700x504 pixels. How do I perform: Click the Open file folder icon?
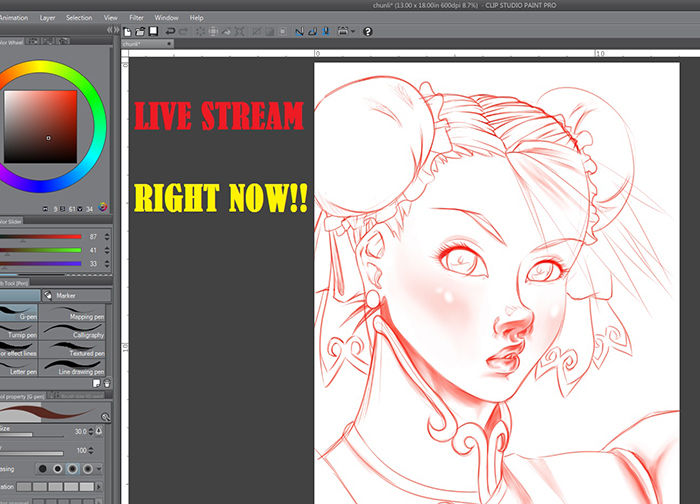click(140, 32)
